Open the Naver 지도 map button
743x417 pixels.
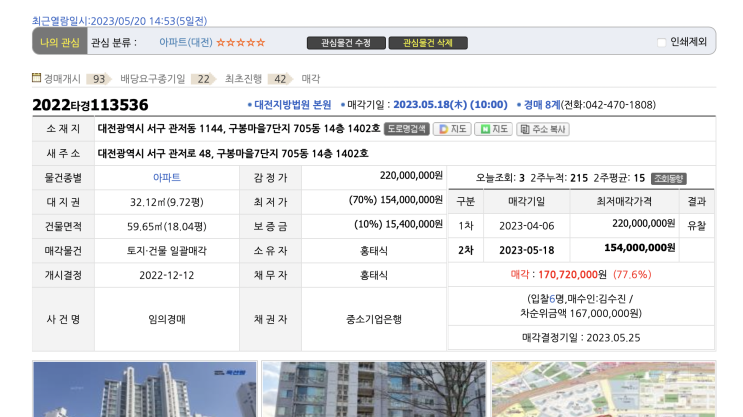tap(493, 129)
